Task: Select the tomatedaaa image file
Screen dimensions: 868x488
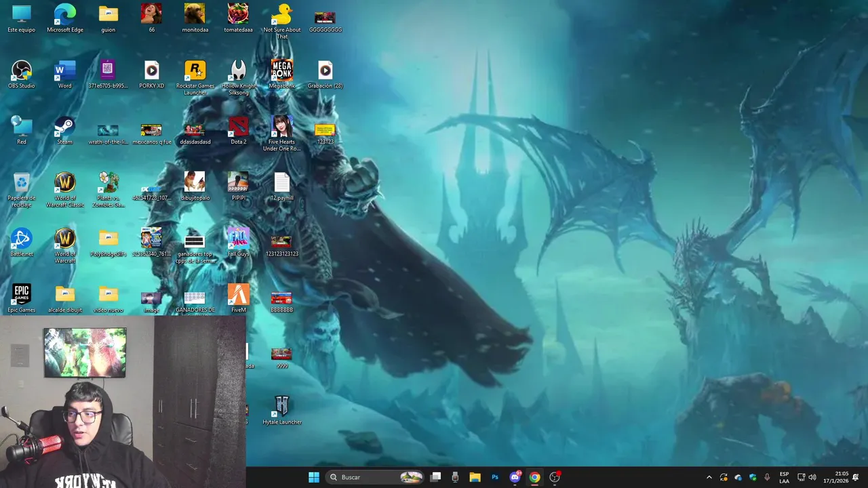Action: [238, 18]
